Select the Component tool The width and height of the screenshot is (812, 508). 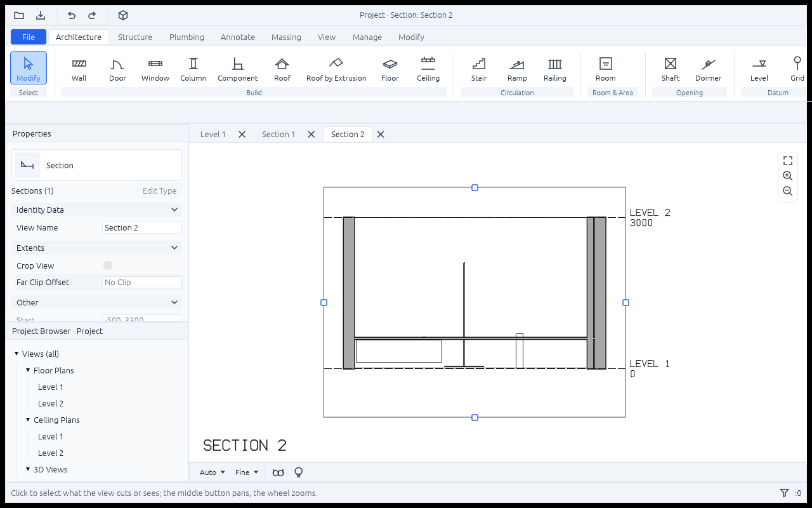(x=238, y=69)
